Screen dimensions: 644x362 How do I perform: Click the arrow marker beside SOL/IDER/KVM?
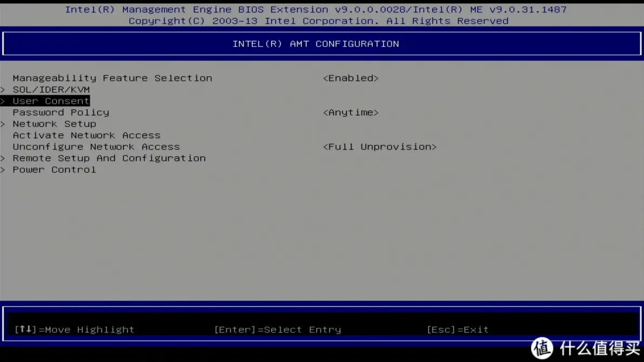3,89
